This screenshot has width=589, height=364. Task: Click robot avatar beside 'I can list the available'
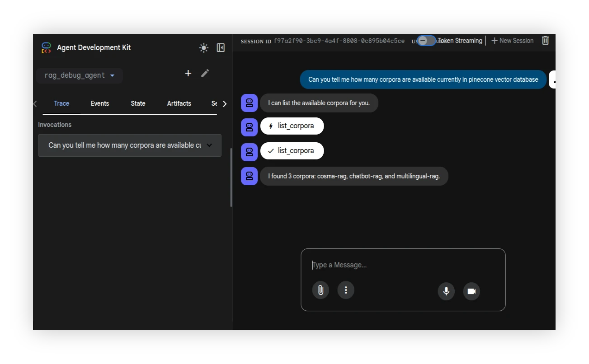point(249,103)
